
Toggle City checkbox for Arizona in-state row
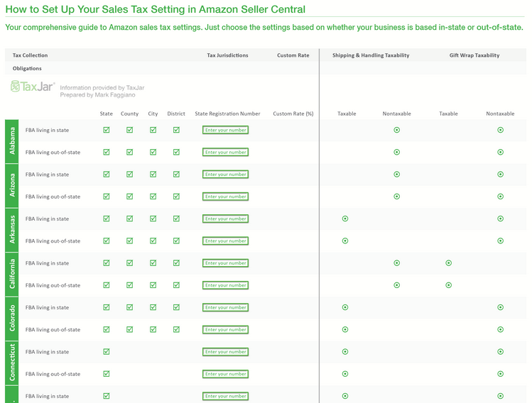tap(153, 175)
